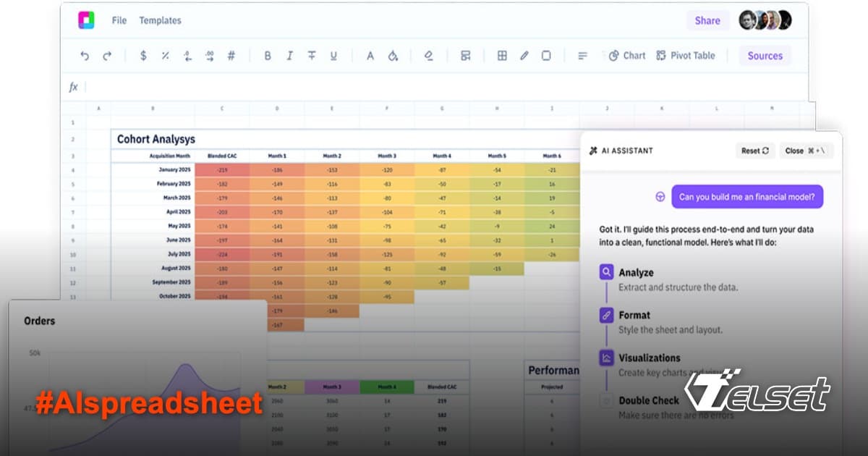Click the Share button
The width and height of the screenshot is (868, 456).
click(707, 20)
